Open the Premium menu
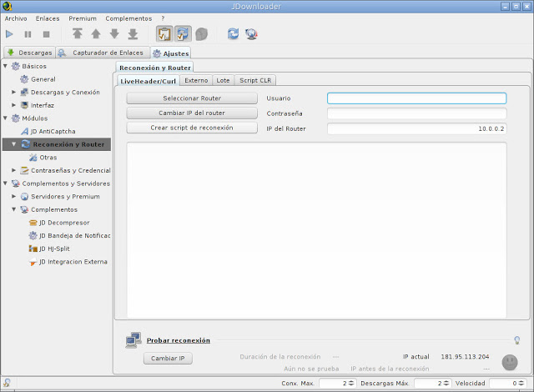534x392 pixels. pyautogui.click(x=83, y=18)
